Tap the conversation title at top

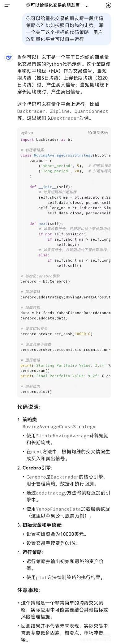57,5
